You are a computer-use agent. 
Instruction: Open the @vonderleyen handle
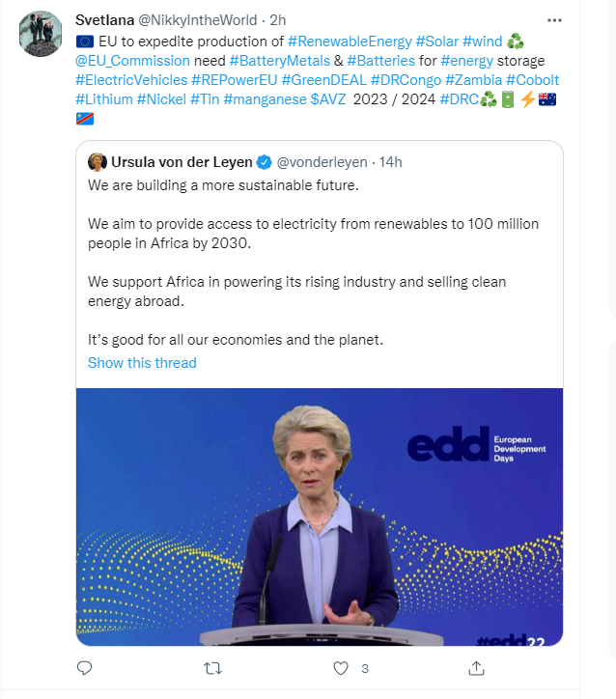click(322, 162)
